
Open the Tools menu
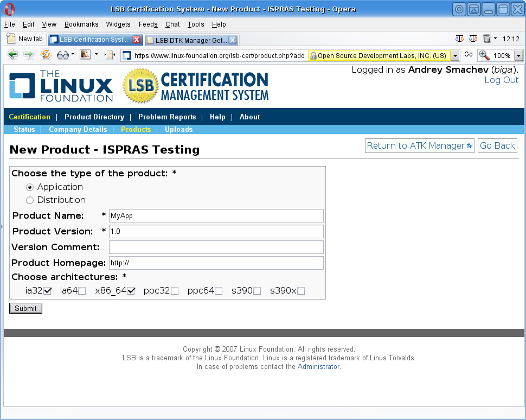click(x=196, y=24)
